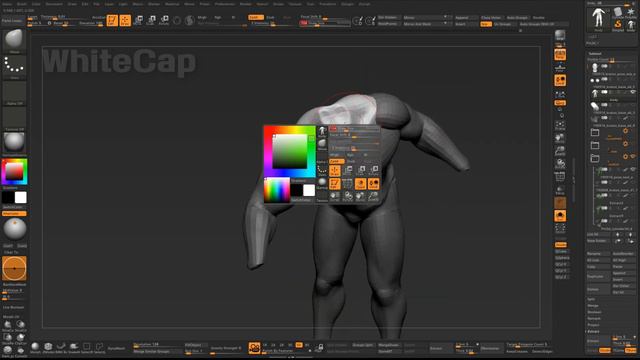Open the Document menu

pos(54,4)
